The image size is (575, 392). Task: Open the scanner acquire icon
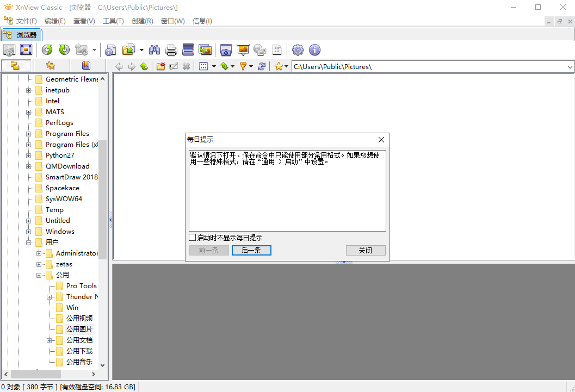click(x=188, y=50)
